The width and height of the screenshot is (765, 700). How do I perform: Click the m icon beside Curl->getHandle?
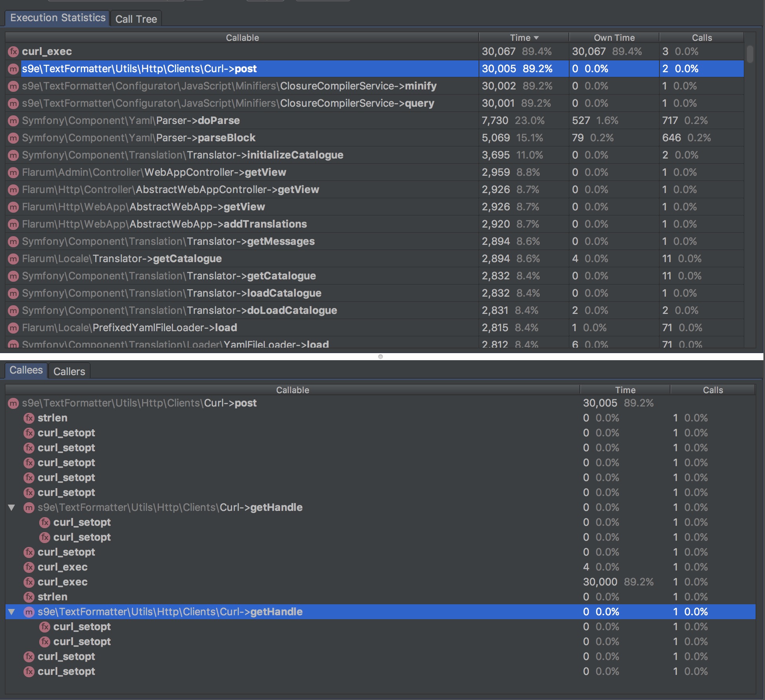(x=28, y=507)
